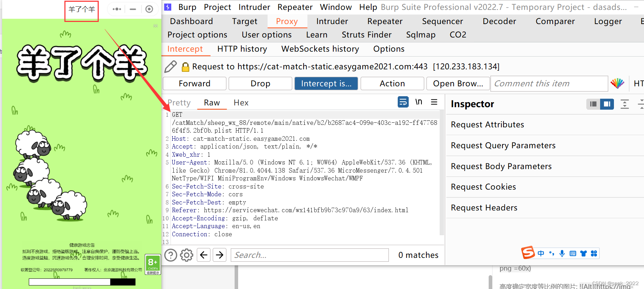Click the pencil edit-target icon beside the request URL
This screenshot has height=289, width=644.
click(x=171, y=67)
